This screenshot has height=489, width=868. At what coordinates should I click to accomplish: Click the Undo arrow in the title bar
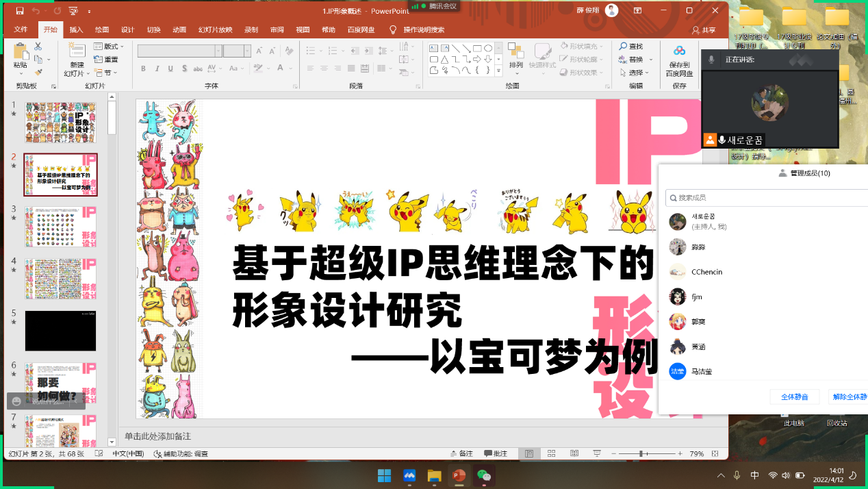36,11
